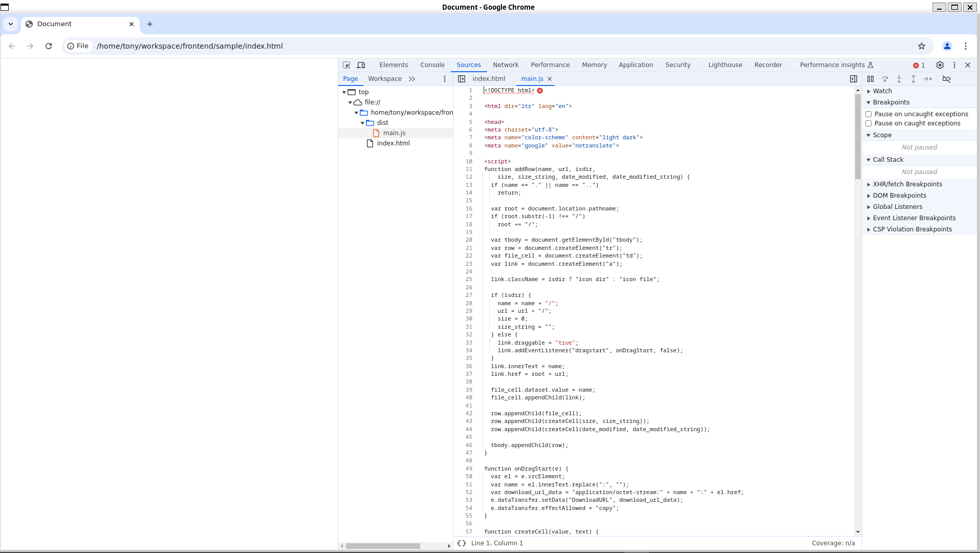Open the Application panel
The image size is (980, 553).
click(636, 65)
